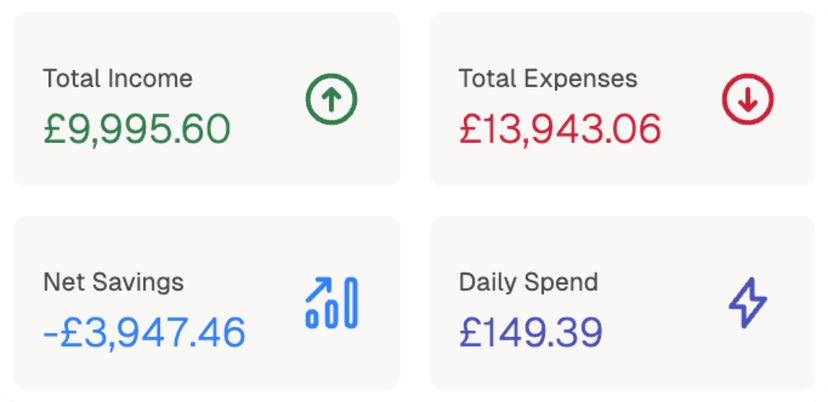This screenshot has height=402, width=828.
Task: Click the green up-arrow income icon
Action: 331,99
